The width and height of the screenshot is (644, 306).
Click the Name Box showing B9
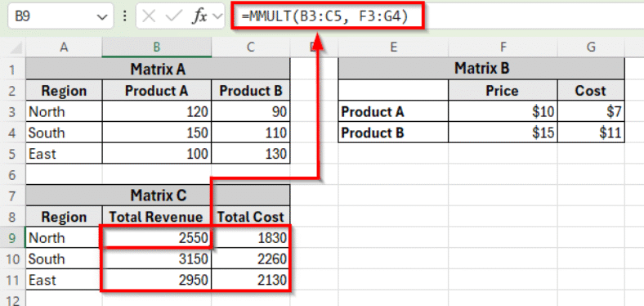[x=60, y=16]
